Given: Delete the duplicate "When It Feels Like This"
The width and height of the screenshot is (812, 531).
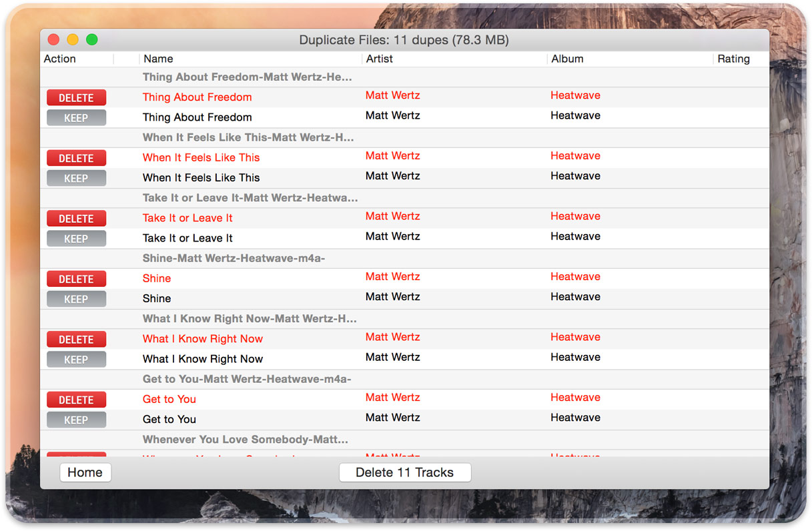Looking at the screenshot, I should tap(76, 158).
